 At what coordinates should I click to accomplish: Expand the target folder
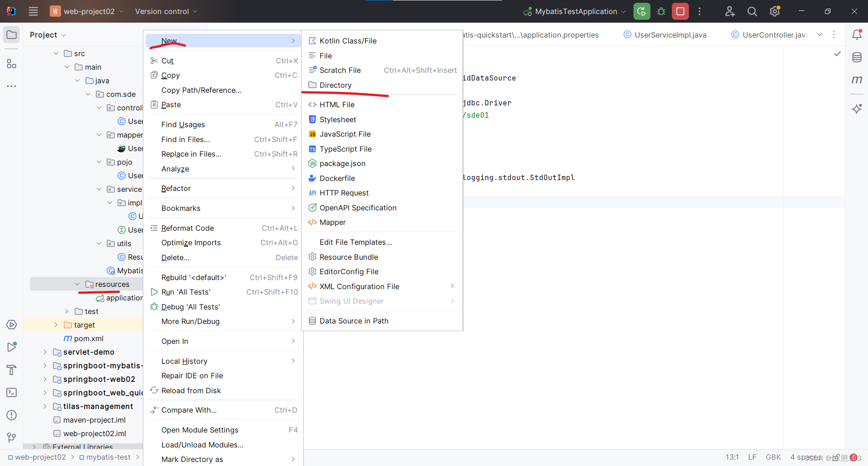coord(56,325)
